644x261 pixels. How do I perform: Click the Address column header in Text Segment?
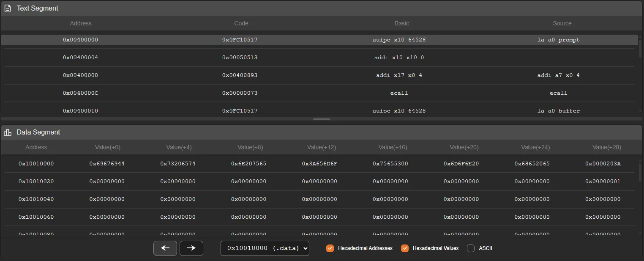[x=80, y=23]
